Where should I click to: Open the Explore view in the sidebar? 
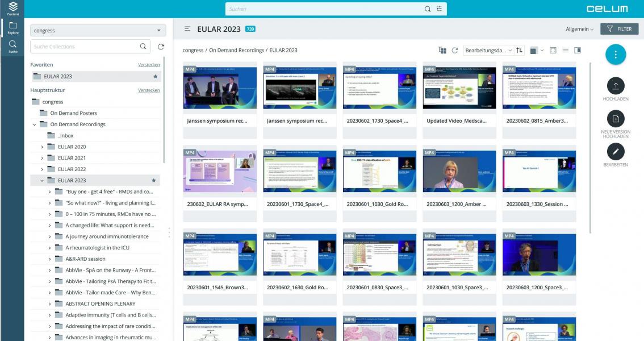tap(12, 28)
